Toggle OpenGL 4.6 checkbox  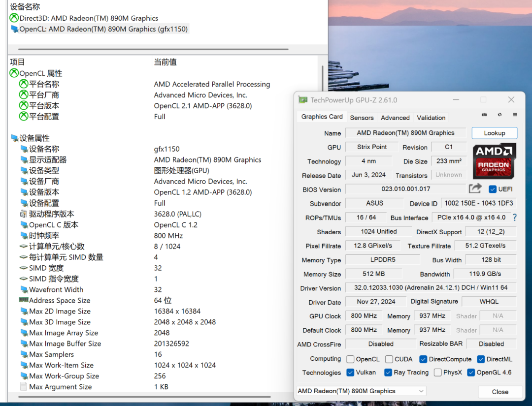tap(471, 373)
